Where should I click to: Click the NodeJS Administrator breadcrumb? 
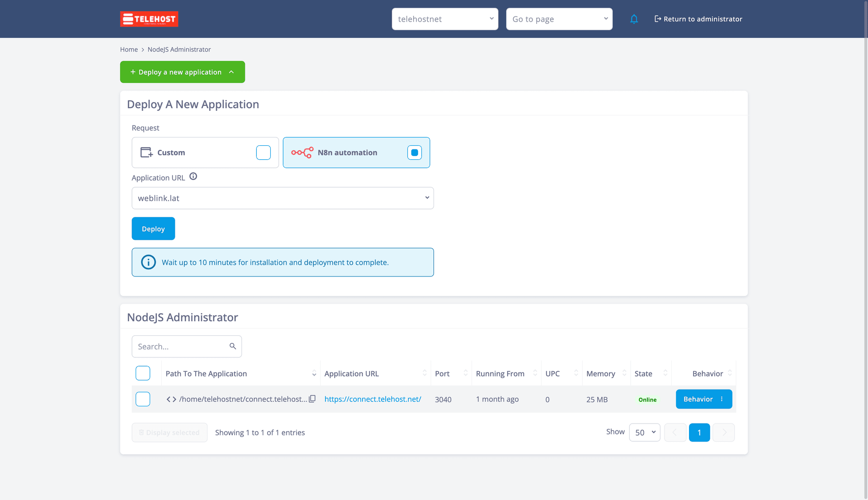coord(179,49)
